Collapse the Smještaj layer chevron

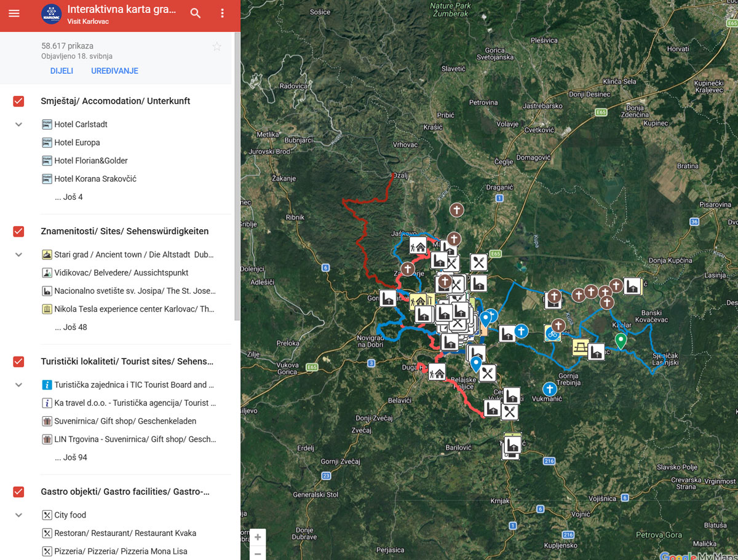pos(18,124)
